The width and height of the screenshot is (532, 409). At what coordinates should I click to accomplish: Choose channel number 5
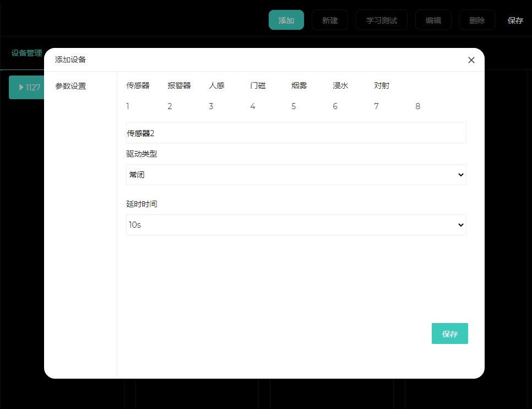[294, 106]
